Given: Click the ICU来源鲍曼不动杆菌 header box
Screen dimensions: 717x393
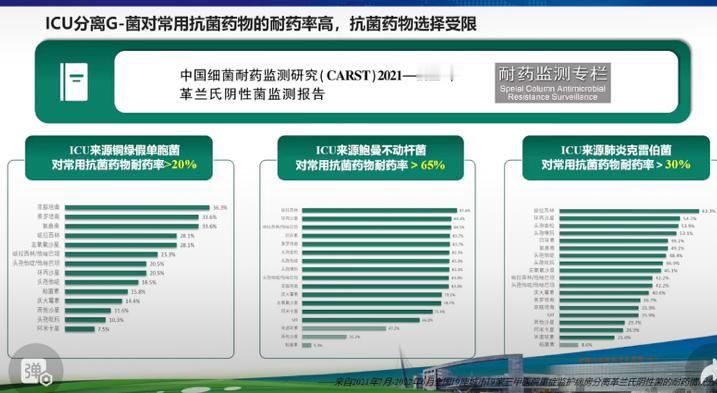Looking at the screenshot, I should click(370, 157).
